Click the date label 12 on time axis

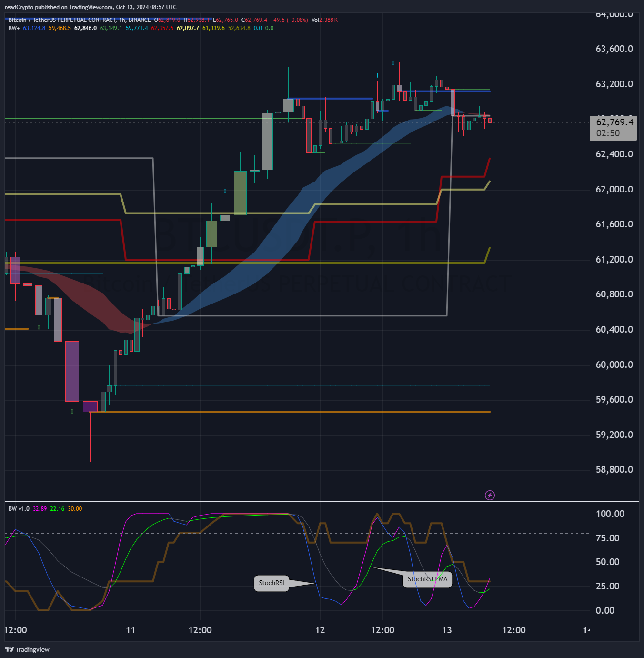click(x=320, y=630)
